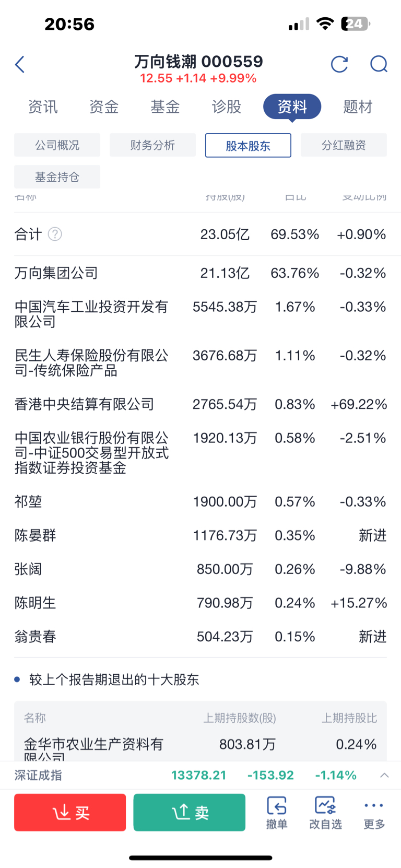
Task: Tap the 改自选 watchlist icon
Action: 325,813
